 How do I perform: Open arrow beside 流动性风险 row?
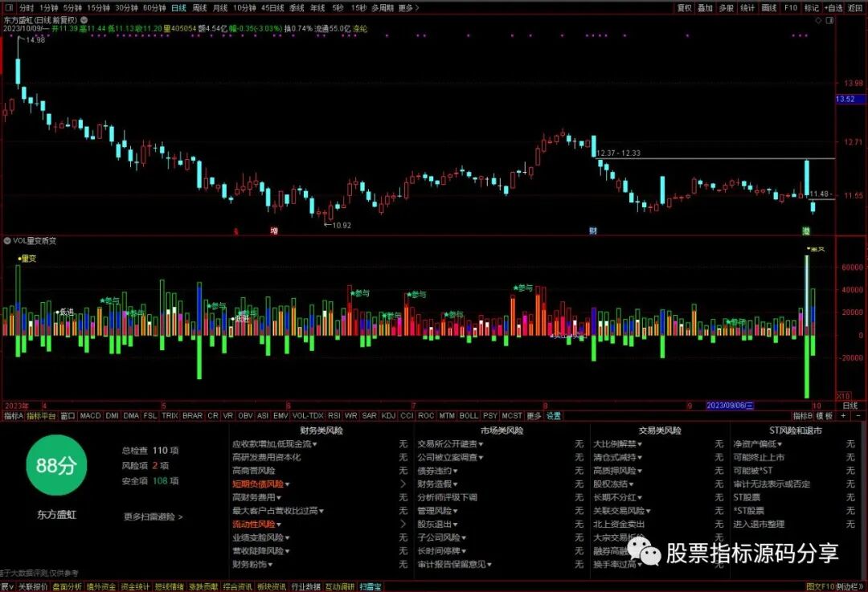(403, 524)
